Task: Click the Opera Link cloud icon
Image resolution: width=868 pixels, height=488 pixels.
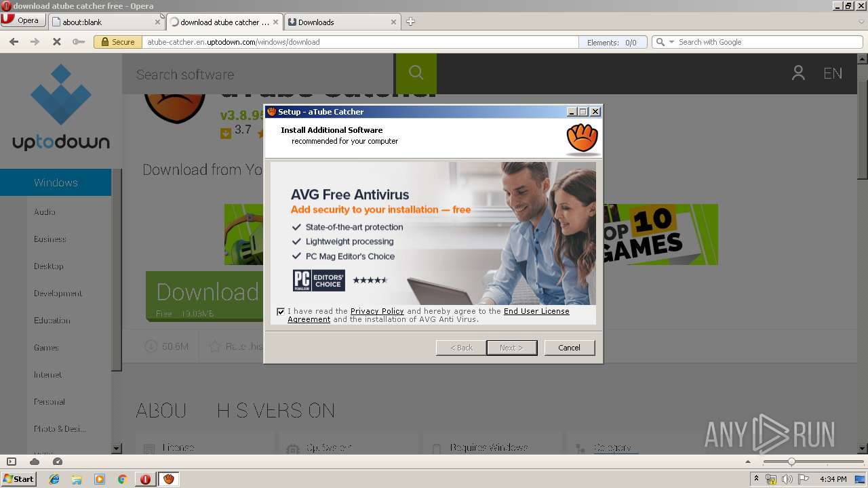Action: [35, 462]
